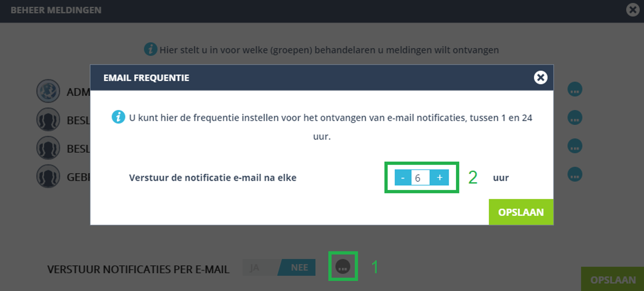Screen dimensions: 644x291
Task: Click the avatar icon of the second BESLISSER group
Action: point(48,148)
